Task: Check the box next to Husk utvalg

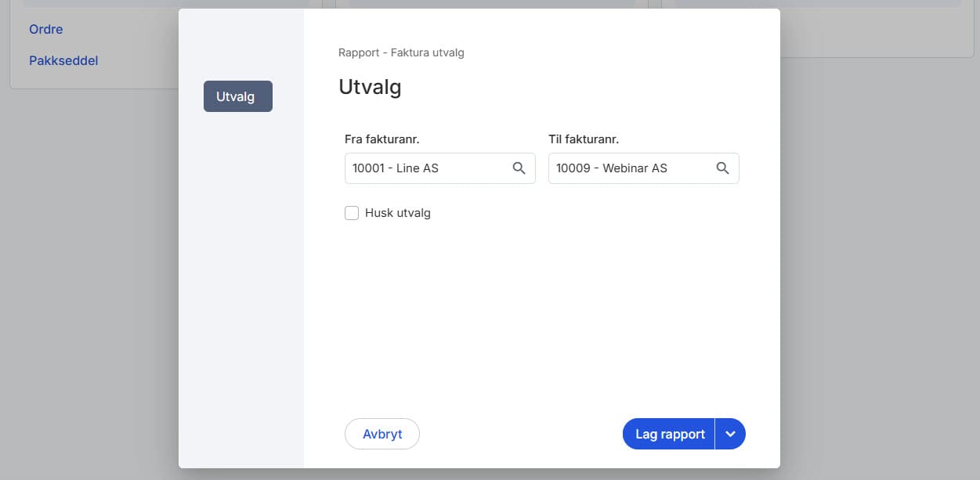Action: pos(351,212)
